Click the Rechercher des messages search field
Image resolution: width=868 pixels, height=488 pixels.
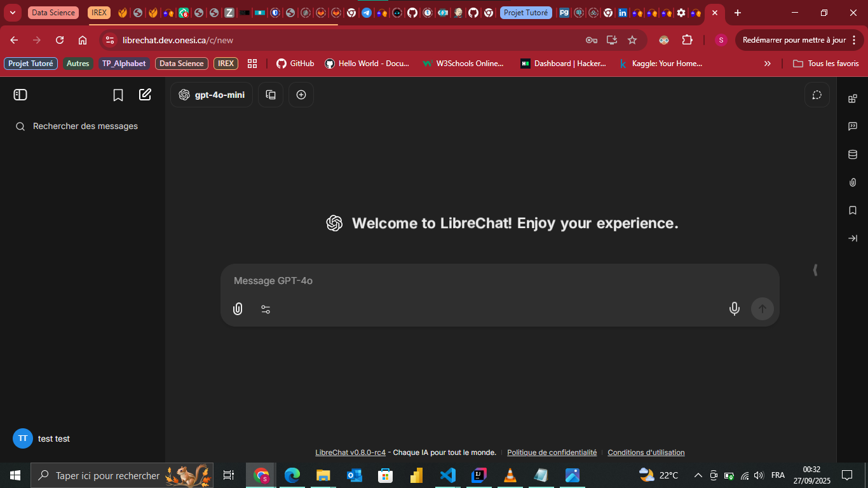click(83, 126)
